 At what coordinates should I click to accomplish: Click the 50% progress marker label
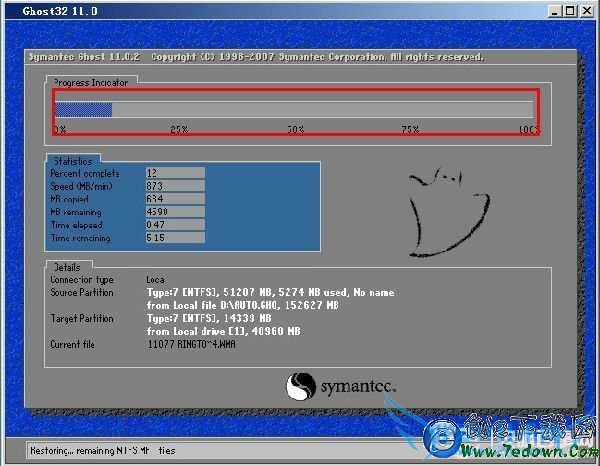tap(296, 130)
